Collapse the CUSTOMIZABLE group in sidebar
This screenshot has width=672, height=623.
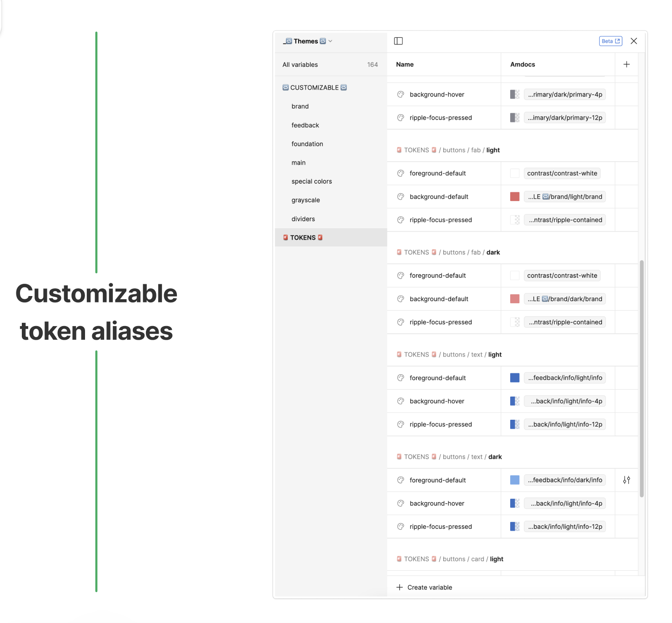click(314, 87)
